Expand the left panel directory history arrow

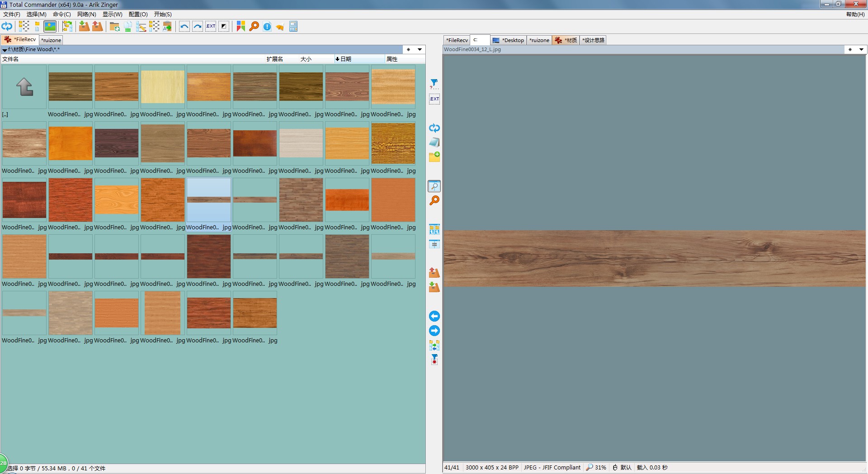click(420, 50)
